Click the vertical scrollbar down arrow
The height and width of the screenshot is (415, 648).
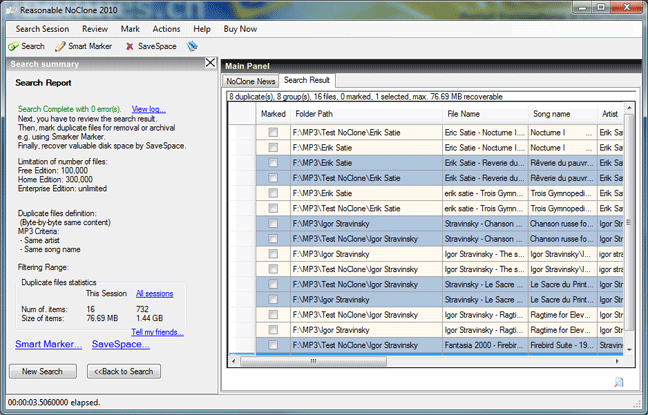click(x=629, y=350)
